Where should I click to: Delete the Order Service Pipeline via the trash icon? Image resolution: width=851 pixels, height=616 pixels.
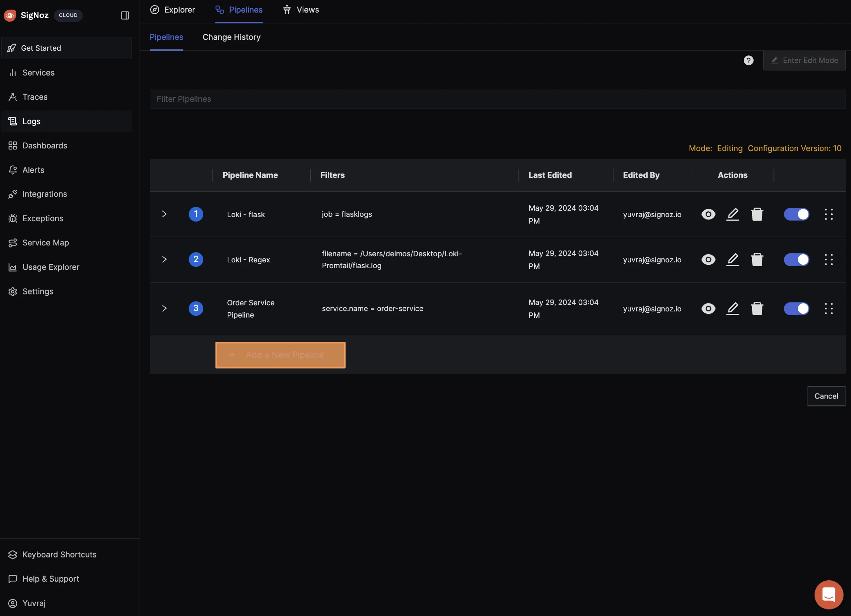coord(757,308)
